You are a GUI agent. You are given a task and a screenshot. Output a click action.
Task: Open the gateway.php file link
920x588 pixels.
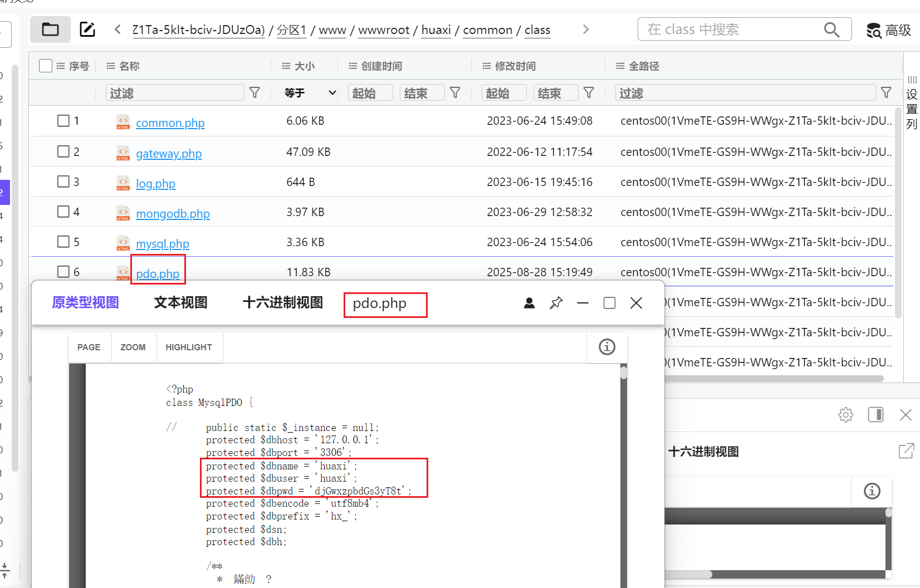(x=169, y=154)
